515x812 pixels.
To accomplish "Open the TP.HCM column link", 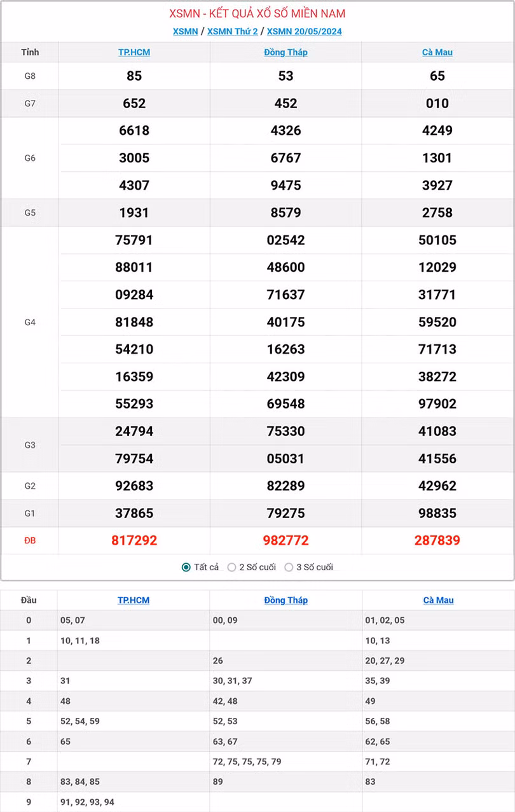I will click(134, 52).
